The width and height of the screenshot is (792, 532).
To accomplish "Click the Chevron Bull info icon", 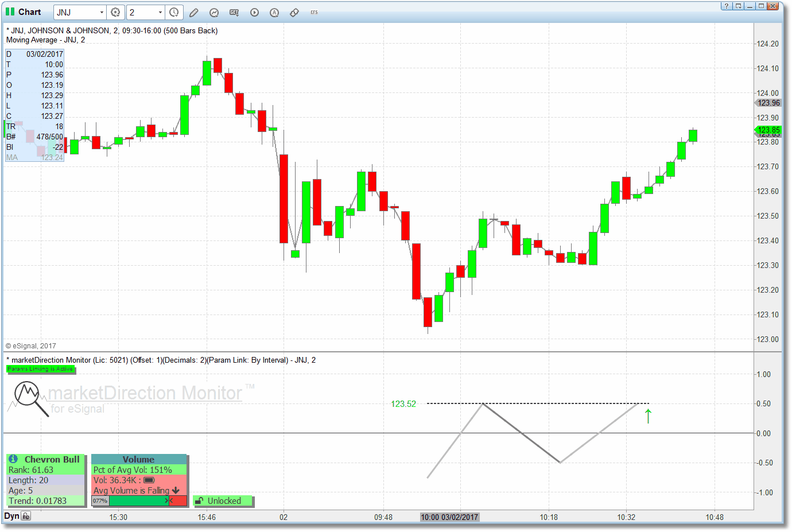I will pyautogui.click(x=13, y=459).
